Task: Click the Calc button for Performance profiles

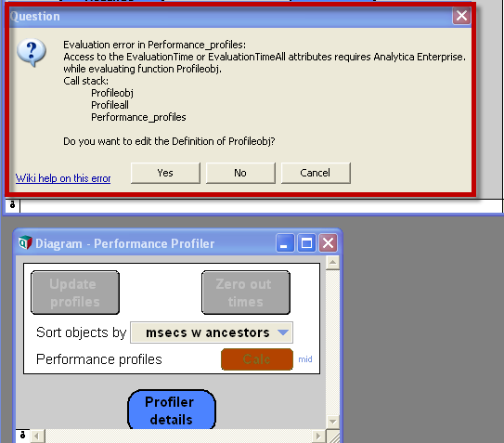Action: [x=257, y=359]
